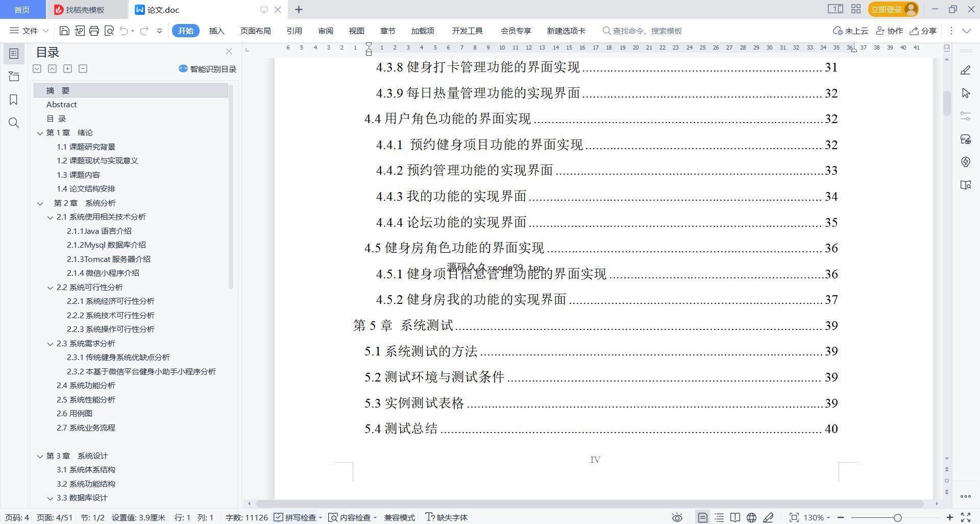Viewport: 980px width, 524px height.
Task: Click the pen edit icon in right sidebar
Action: point(965,70)
